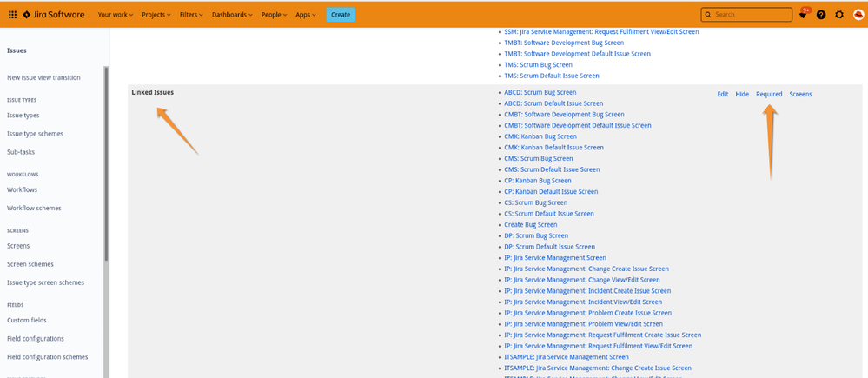
Task: Open SSM: Request Fulfilment View/Edit Screen
Action: pos(601,32)
